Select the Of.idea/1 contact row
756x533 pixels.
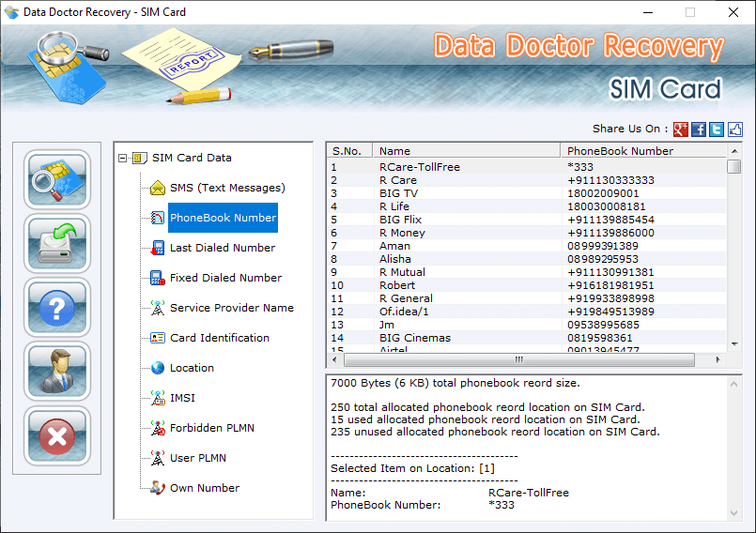coord(527,312)
